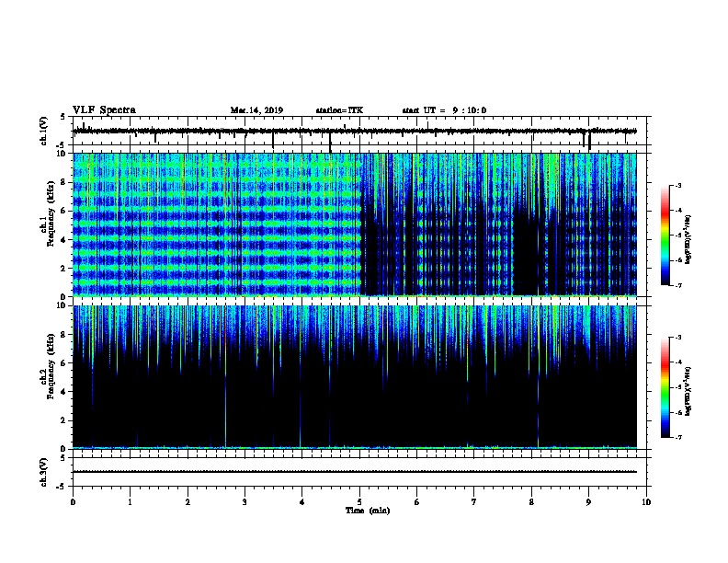728x563 pixels.
Task: Click the "-3" tick on ch.1 colorbar
Action: pos(677,185)
